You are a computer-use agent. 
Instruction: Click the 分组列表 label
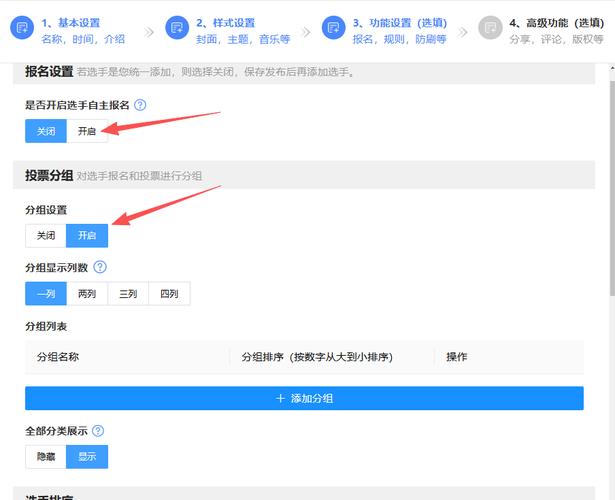click(46, 326)
